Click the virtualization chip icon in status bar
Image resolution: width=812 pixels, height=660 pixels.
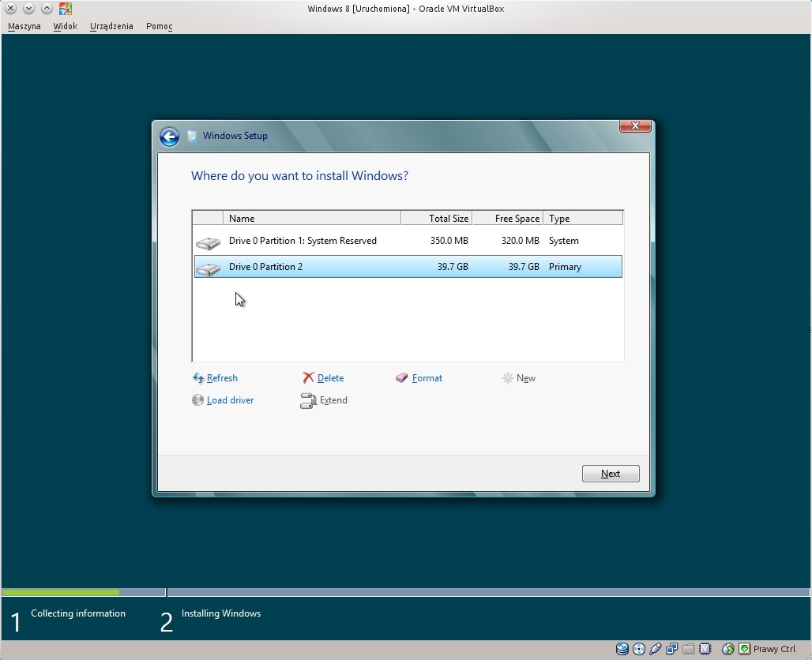(x=705, y=649)
